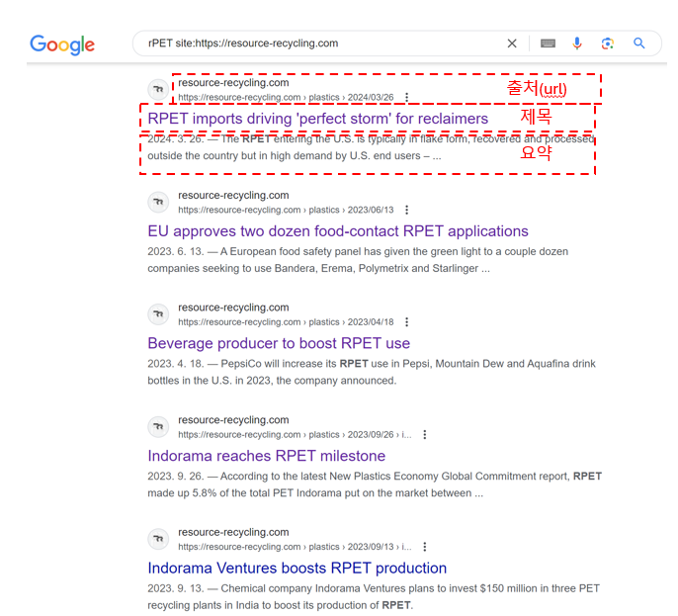Open the on-screen keyboard input tool

coord(548,44)
